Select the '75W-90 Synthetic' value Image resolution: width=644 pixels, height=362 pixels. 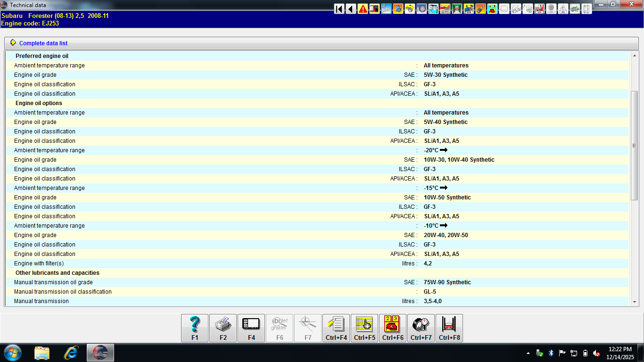pyautogui.click(x=447, y=282)
